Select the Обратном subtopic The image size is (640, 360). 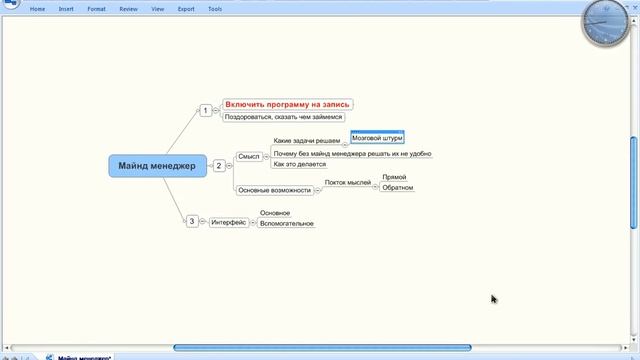point(398,188)
